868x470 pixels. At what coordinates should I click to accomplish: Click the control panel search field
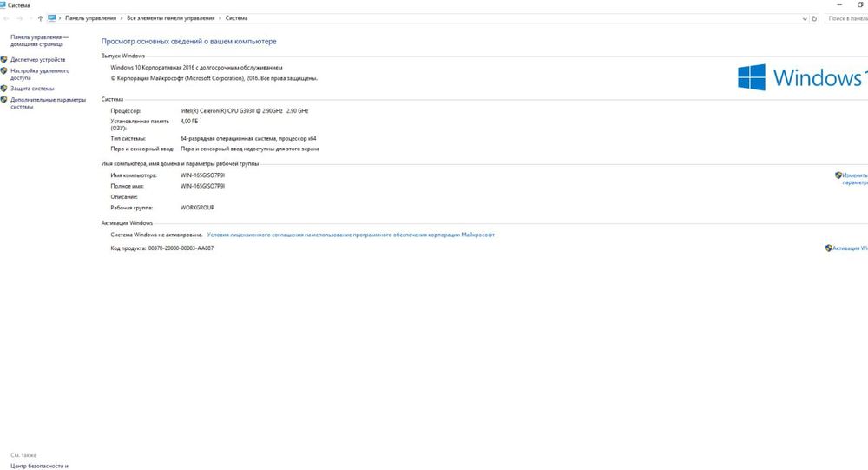pyautogui.click(x=847, y=19)
